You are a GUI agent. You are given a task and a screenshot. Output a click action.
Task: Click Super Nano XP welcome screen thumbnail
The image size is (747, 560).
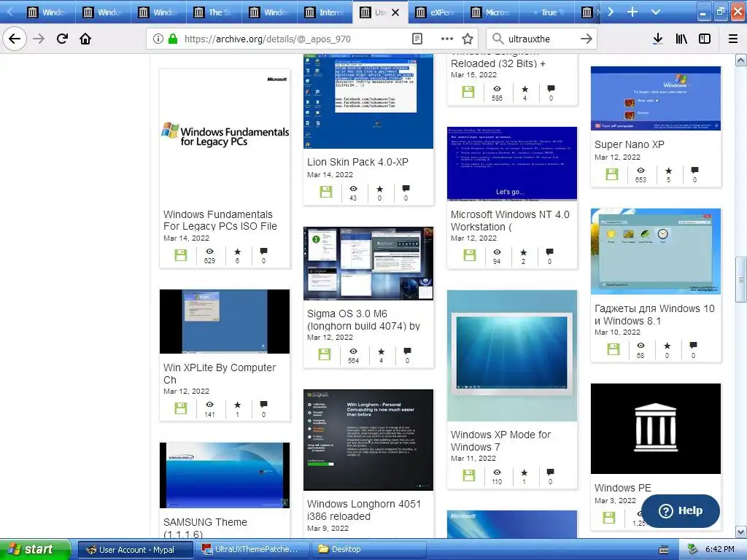click(656, 98)
